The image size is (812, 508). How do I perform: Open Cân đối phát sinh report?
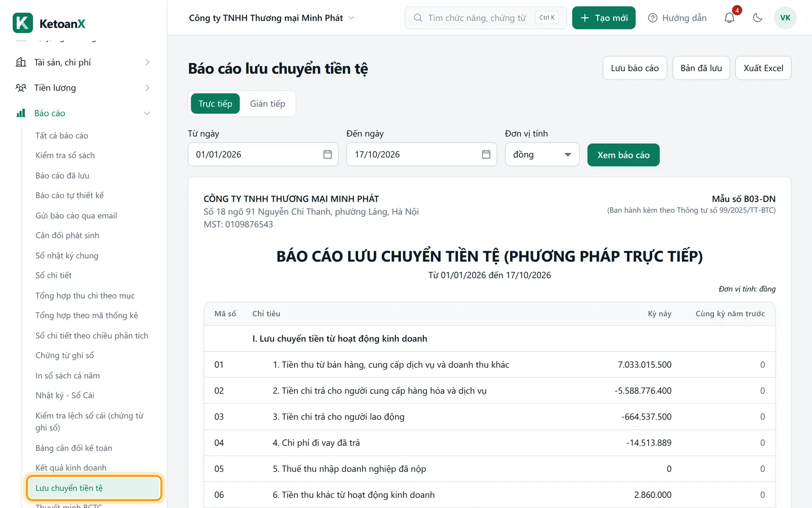pos(67,235)
